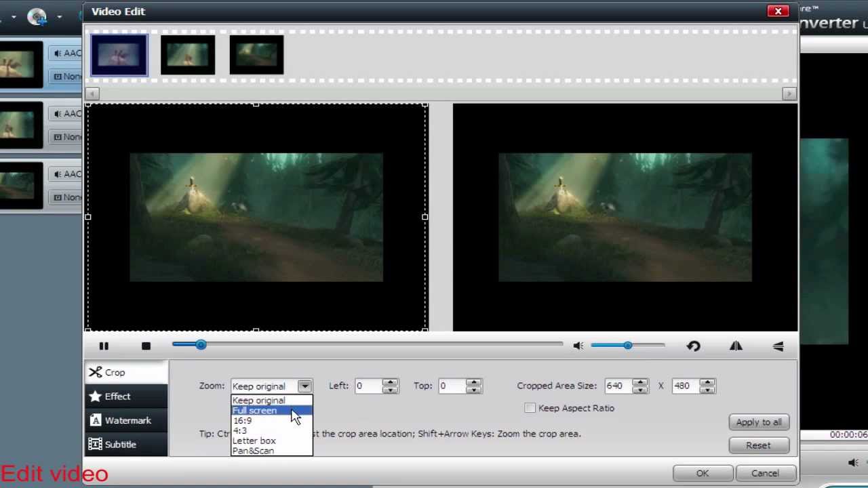The height and width of the screenshot is (488, 868).
Task: Select Letter box zoom option
Action: (x=271, y=441)
